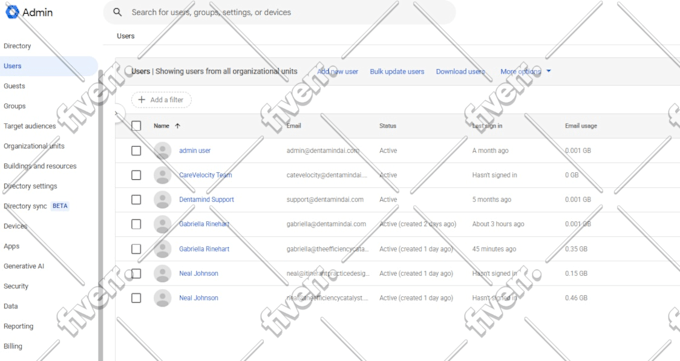
Task: Open the admin user profile link
Action: click(195, 151)
